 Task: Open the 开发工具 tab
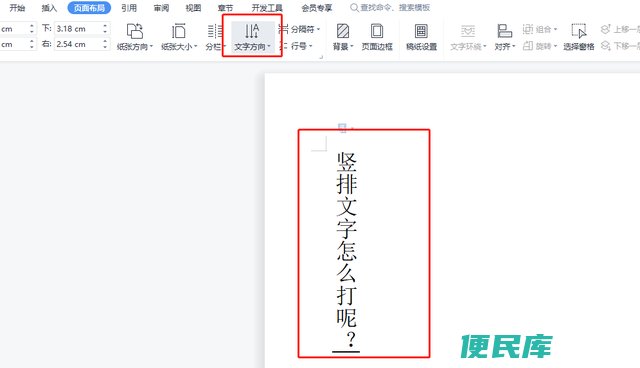267,8
